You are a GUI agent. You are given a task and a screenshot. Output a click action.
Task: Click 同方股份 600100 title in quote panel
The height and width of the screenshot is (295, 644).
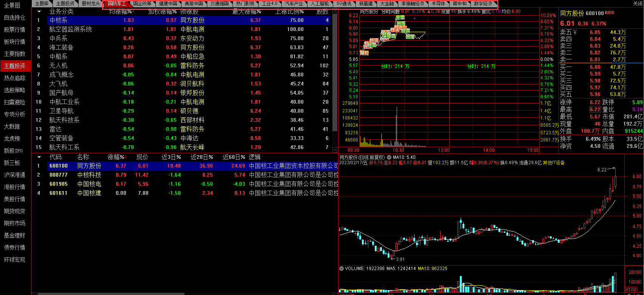582,13
